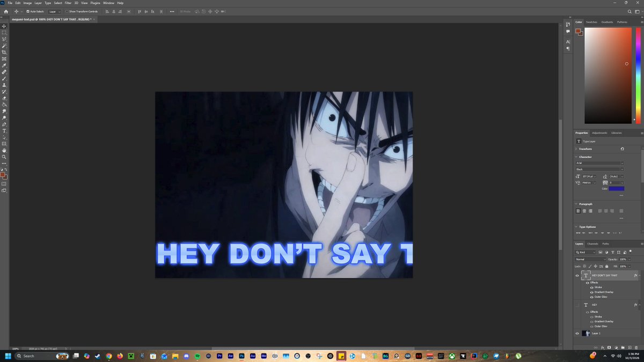Select the Crop tool

point(4,52)
